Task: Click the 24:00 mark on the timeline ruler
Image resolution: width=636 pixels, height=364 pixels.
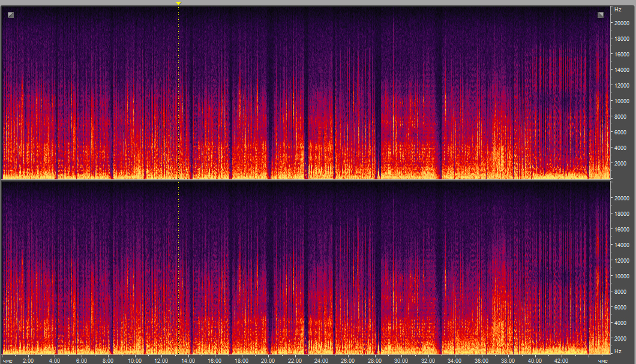Action: [x=322, y=361]
